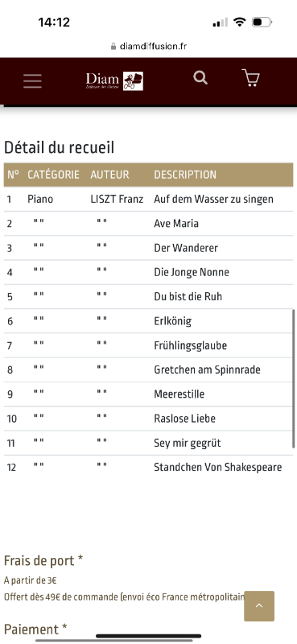Tap the diamdiffusion.fr address bar

(149, 47)
